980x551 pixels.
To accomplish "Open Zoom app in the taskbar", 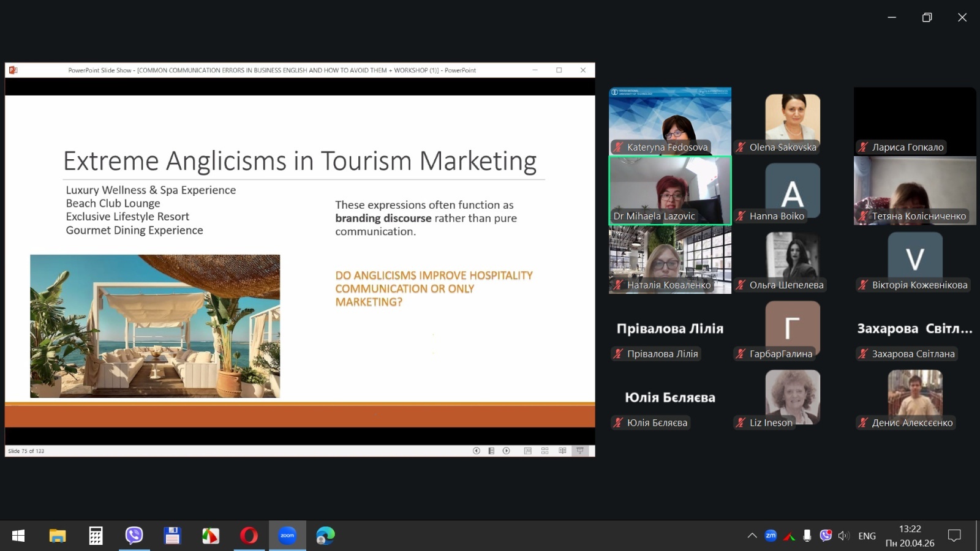I will pos(287,536).
